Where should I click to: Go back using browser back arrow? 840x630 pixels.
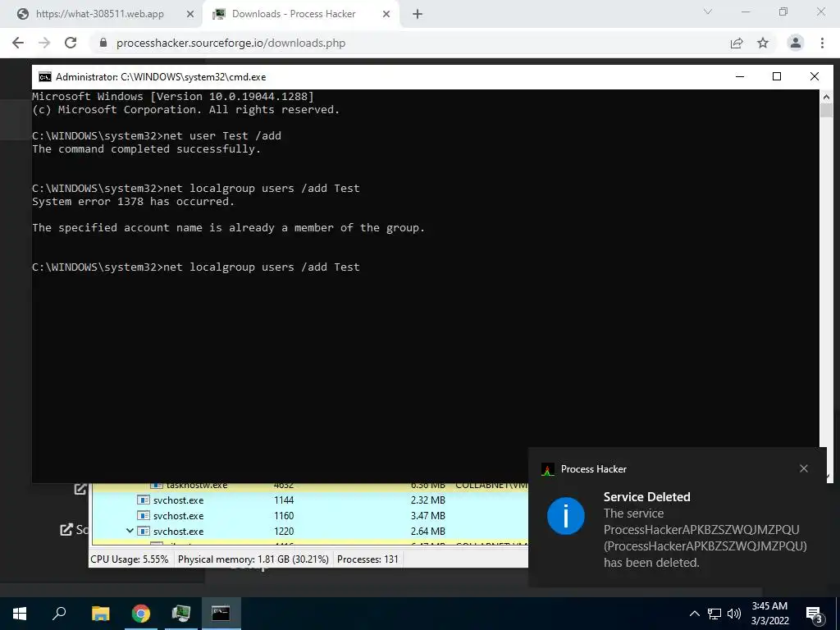click(18, 43)
